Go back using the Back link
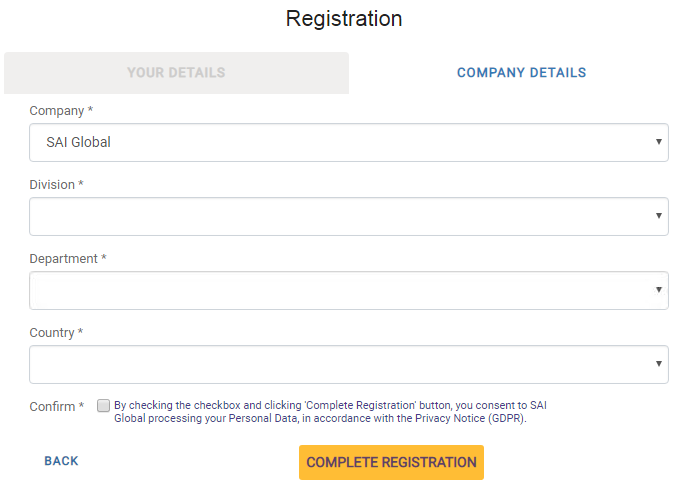The image size is (676, 486). pos(61,461)
